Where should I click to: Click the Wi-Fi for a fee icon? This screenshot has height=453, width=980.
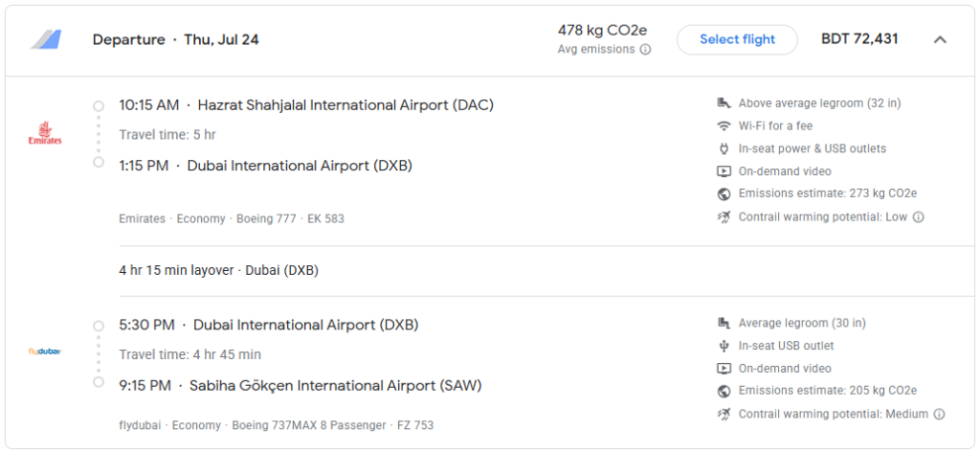[724, 125]
